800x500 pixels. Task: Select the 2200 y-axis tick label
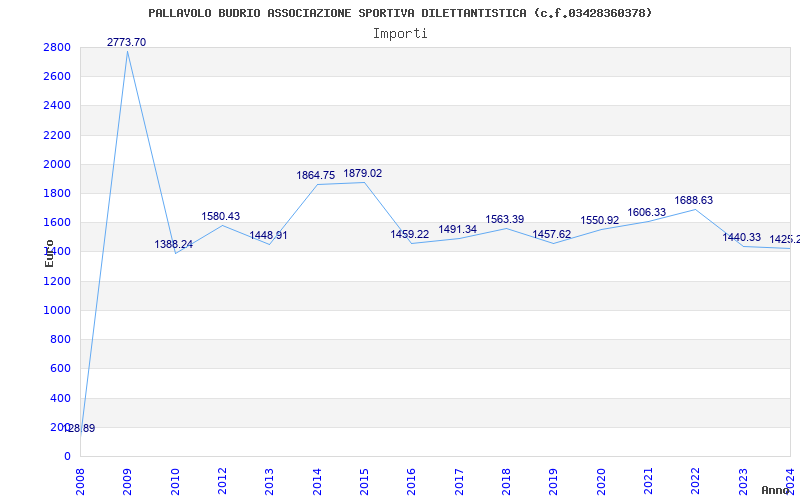pos(57,135)
